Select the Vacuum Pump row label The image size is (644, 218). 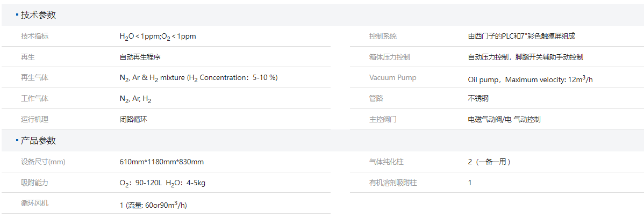(392, 77)
